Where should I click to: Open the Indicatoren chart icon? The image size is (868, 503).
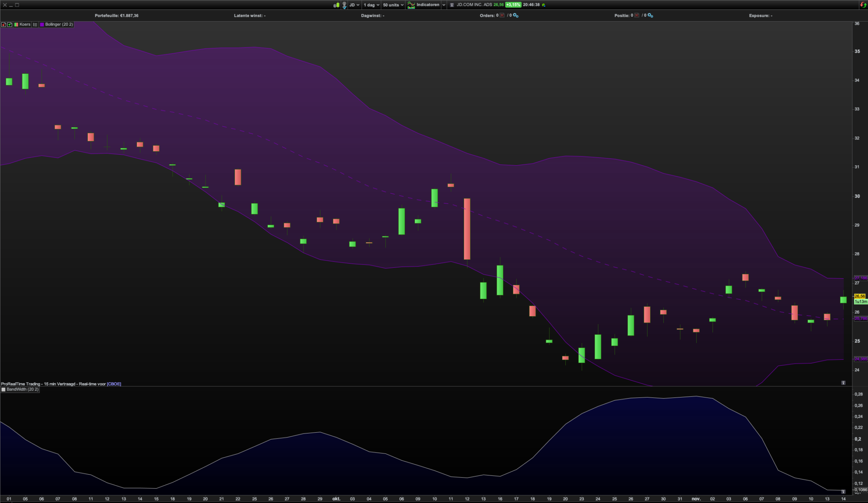(411, 5)
